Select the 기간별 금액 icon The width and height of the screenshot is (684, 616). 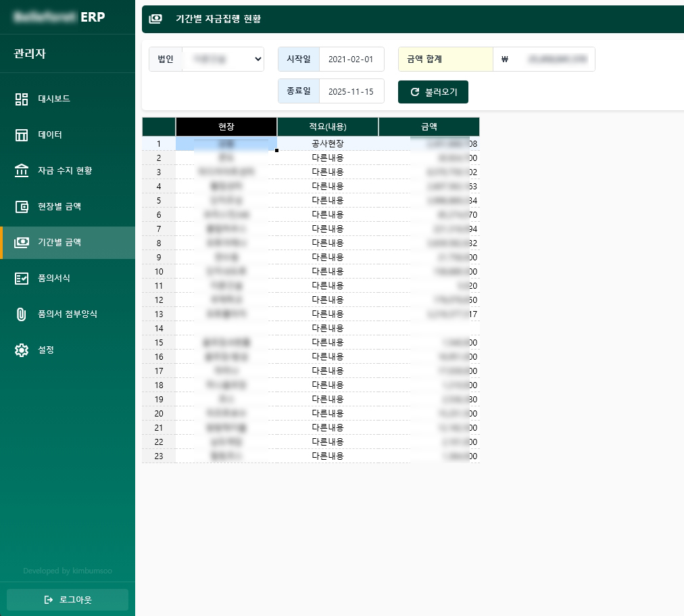pyautogui.click(x=22, y=242)
